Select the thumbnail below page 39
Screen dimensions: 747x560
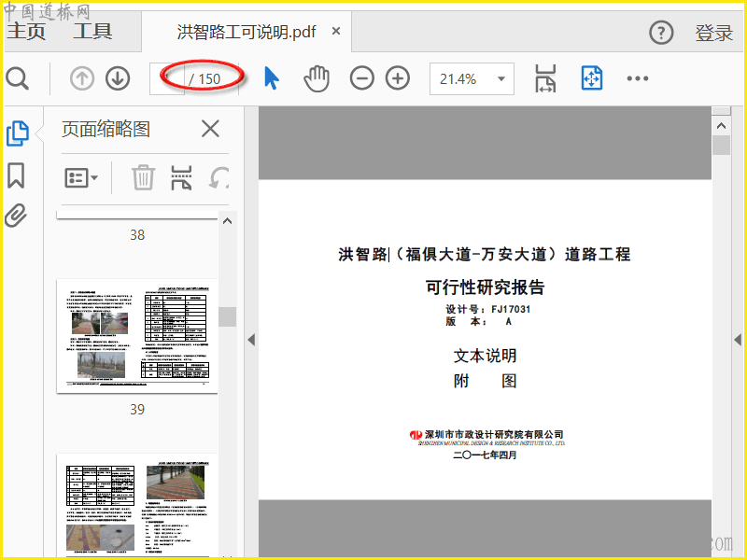(137, 505)
